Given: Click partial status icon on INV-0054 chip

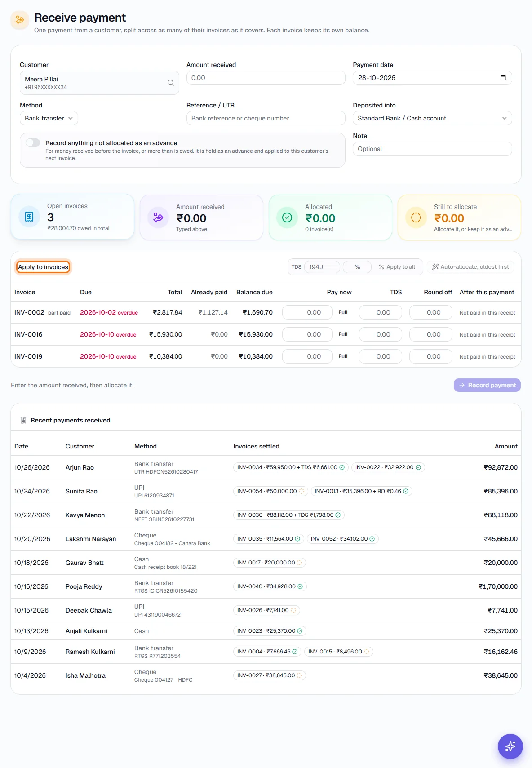Looking at the screenshot, I should 301,491.
